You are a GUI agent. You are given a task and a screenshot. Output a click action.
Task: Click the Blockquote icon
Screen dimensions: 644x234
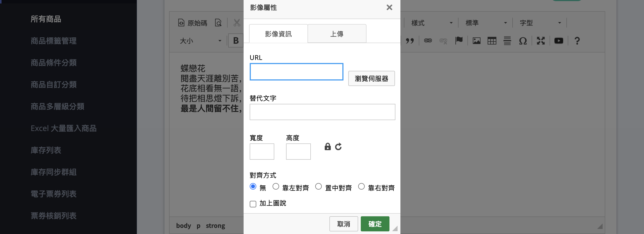[x=410, y=41]
